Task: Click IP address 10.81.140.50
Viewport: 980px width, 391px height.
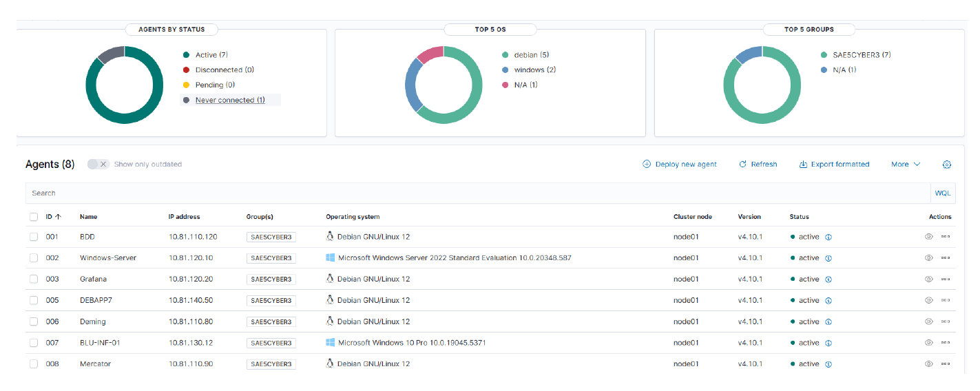Action: tap(191, 300)
